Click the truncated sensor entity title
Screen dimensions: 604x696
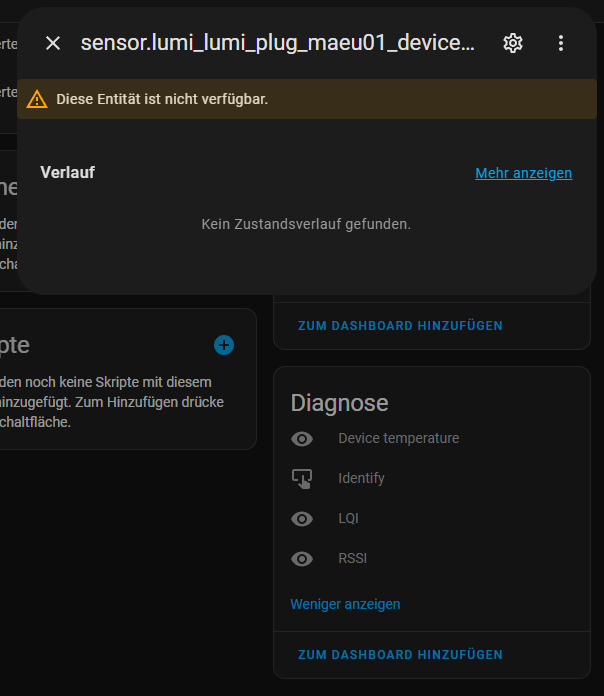278,43
